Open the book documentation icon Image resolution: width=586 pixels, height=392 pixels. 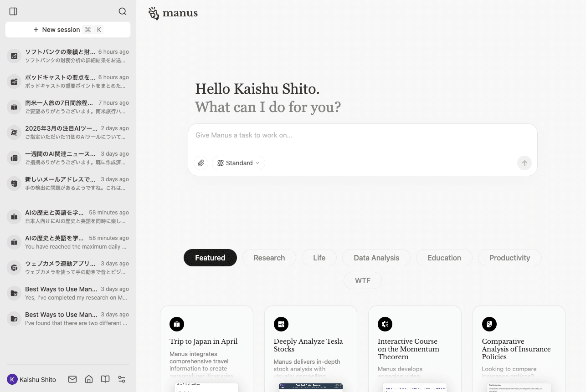[105, 379]
